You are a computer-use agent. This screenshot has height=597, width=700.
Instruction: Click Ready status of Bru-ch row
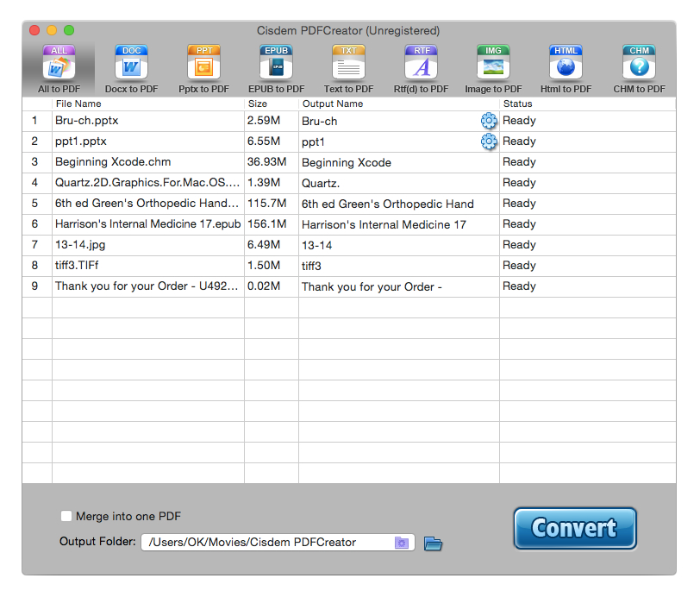tap(519, 121)
